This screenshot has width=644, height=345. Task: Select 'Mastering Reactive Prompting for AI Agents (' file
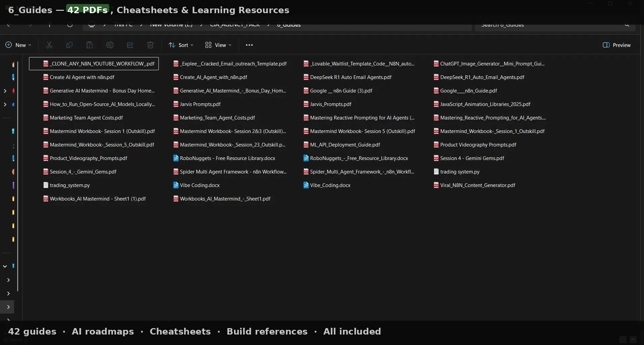[x=359, y=117]
